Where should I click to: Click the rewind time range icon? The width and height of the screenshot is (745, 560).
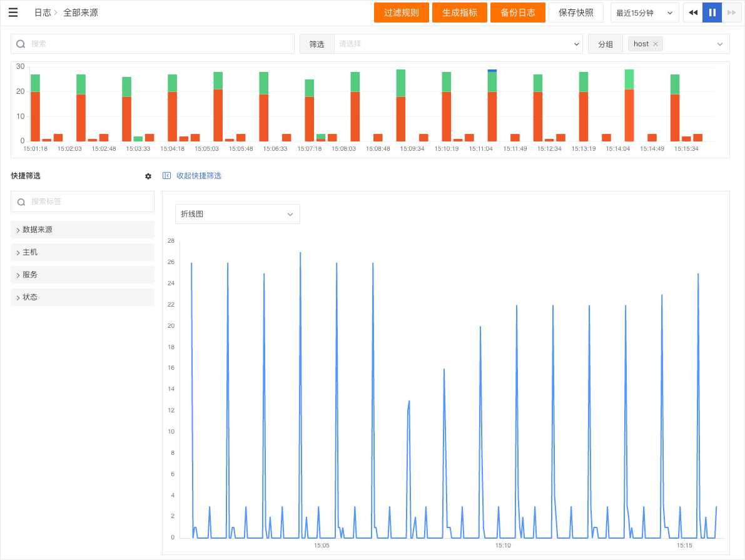(x=693, y=13)
